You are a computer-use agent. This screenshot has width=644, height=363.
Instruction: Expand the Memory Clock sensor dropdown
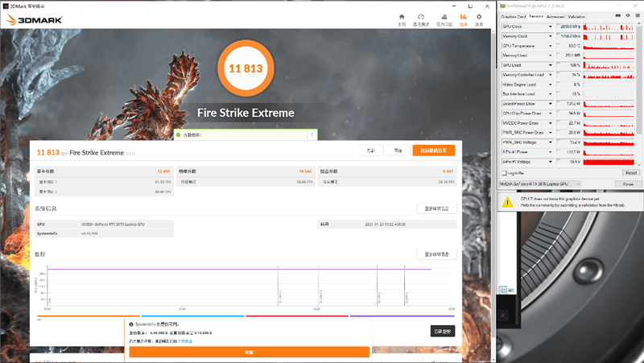click(551, 36)
